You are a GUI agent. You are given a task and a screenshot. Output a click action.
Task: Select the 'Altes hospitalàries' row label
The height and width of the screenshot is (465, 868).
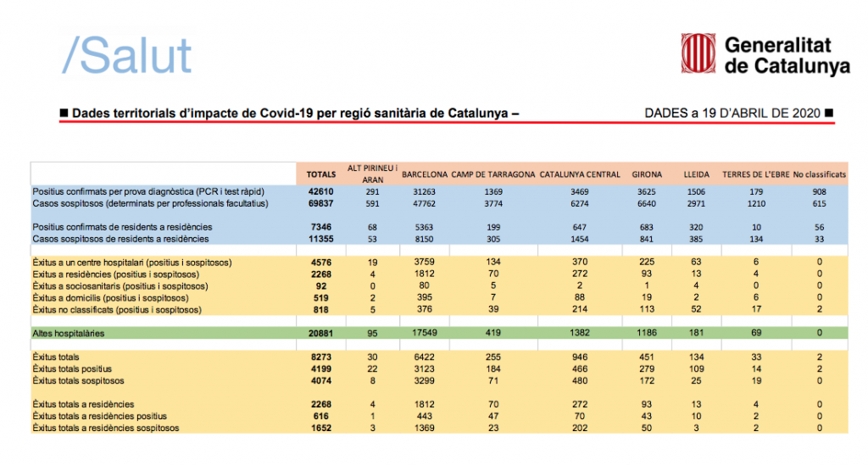[68, 334]
